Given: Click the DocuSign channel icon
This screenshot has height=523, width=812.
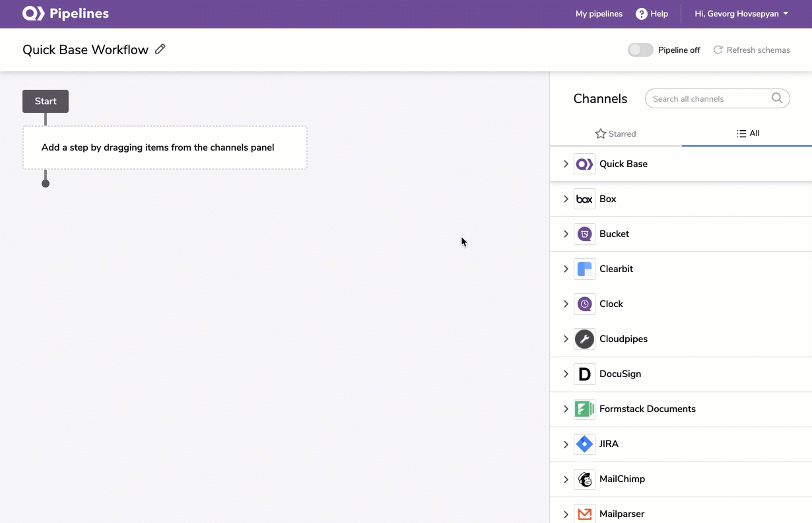Looking at the screenshot, I should tap(584, 374).
